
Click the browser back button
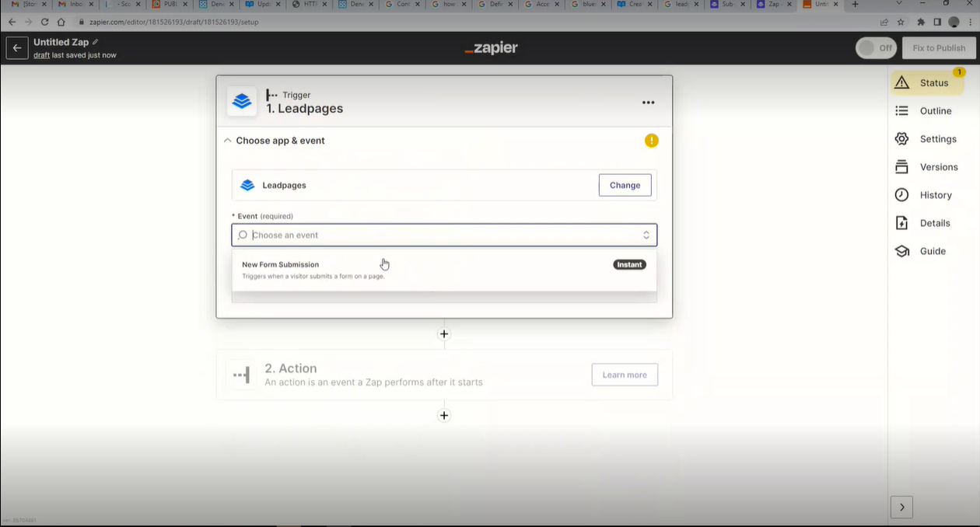pyautogui.click(x=11, y=22)
